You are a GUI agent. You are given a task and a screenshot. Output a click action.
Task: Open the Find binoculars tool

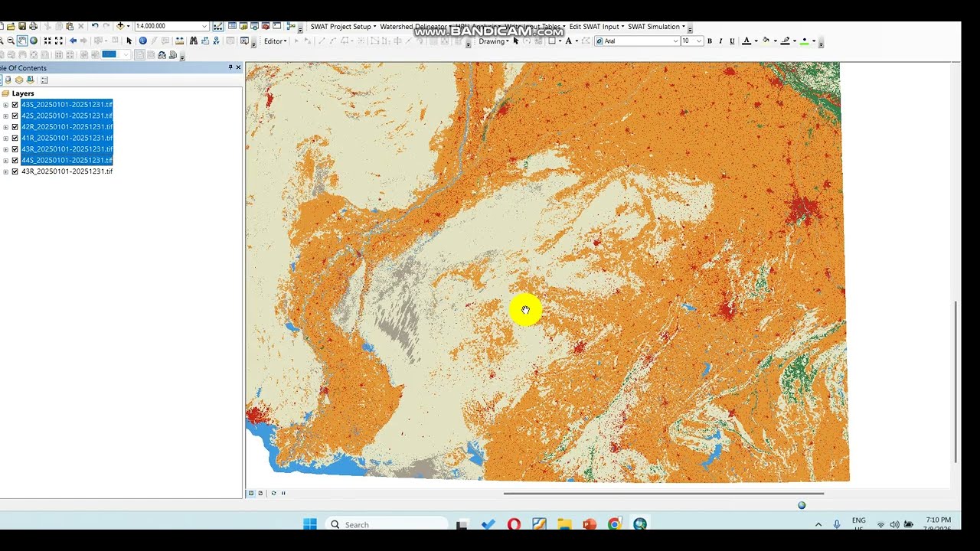tap(193, 41)
